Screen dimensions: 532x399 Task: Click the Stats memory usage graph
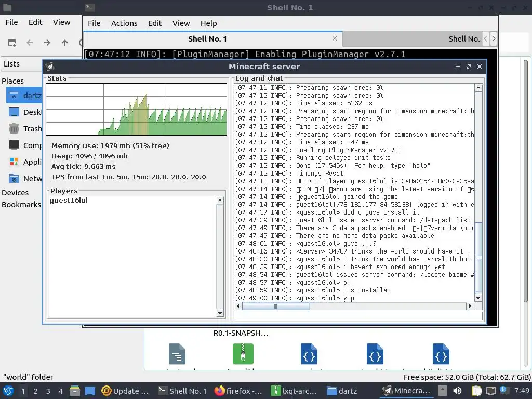pos(137,109)
